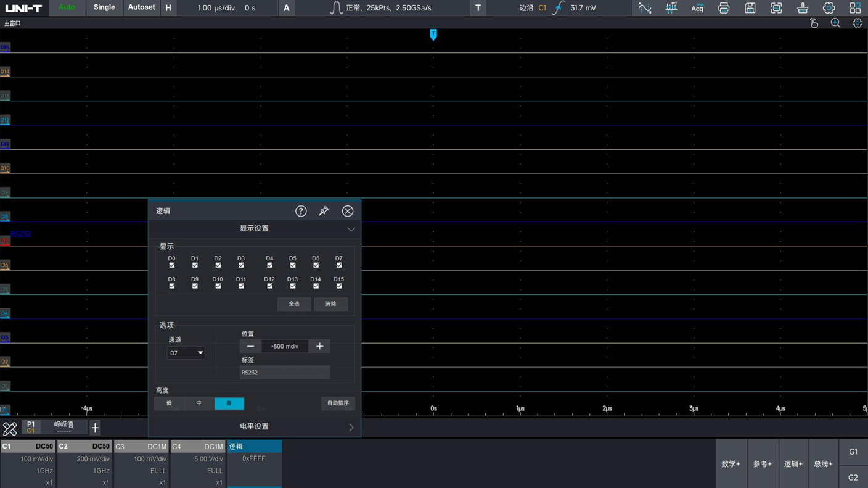This screenshot has width=868, height=488.
Task: Open the C4 channel tab
Action: 198,464
